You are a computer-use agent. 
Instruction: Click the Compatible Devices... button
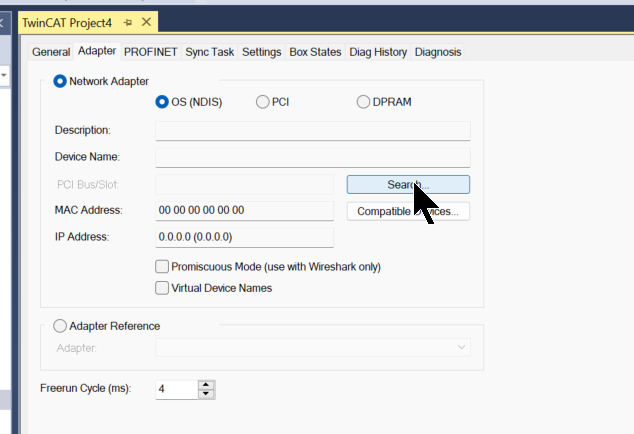coord(408,212)
